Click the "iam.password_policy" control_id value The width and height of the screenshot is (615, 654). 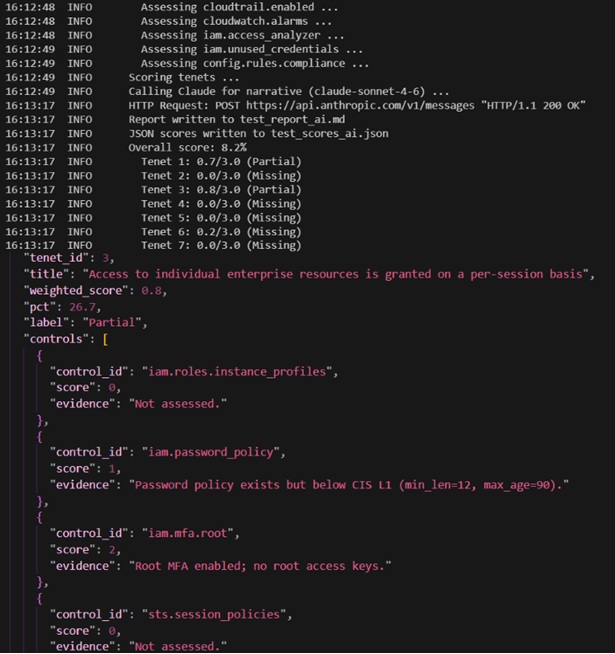point(211,453)
